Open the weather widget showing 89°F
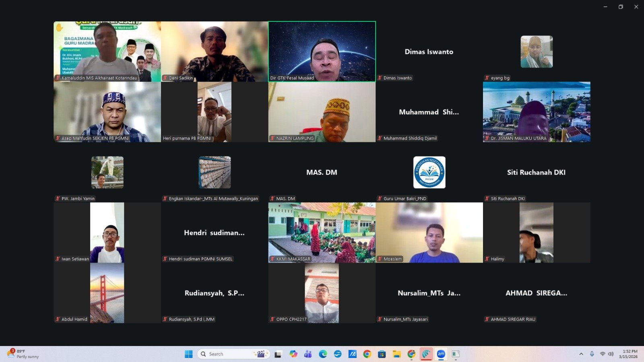Screen dimensions: 644x362 (23, 354)
